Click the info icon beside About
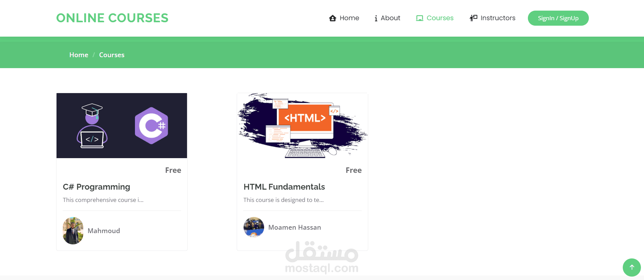644x280 pixels. (x=376, y=18)
